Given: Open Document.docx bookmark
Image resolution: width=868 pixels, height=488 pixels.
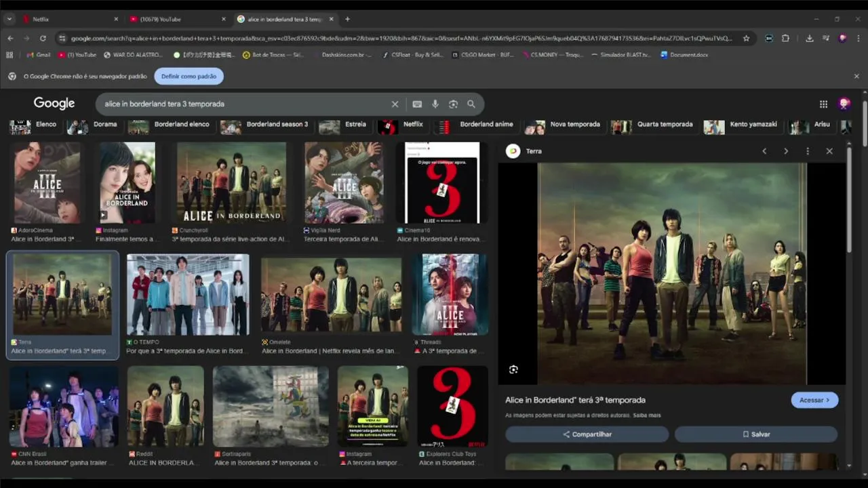Looking at the screenshot, I should coord(684,55).
